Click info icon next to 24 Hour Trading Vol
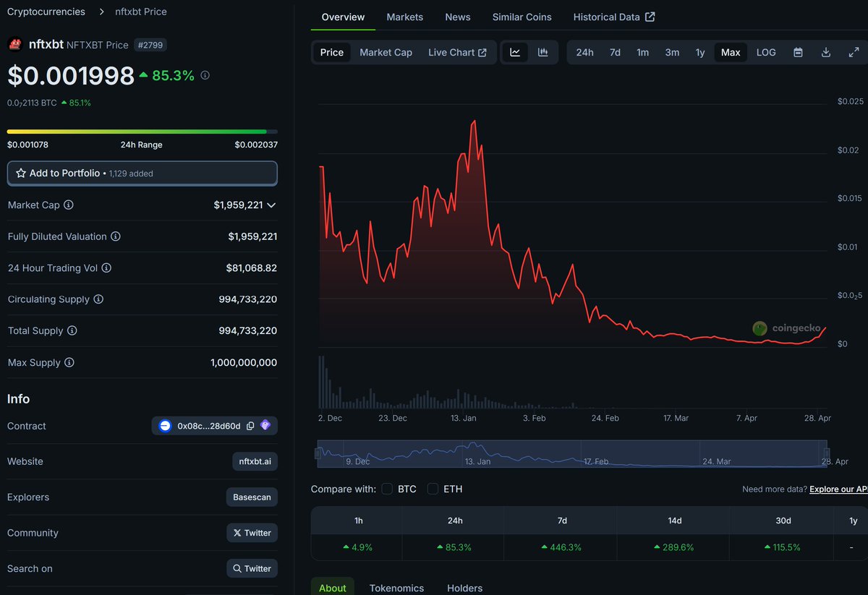This screenshot has width=868, height=595. [x=106, y=268]
